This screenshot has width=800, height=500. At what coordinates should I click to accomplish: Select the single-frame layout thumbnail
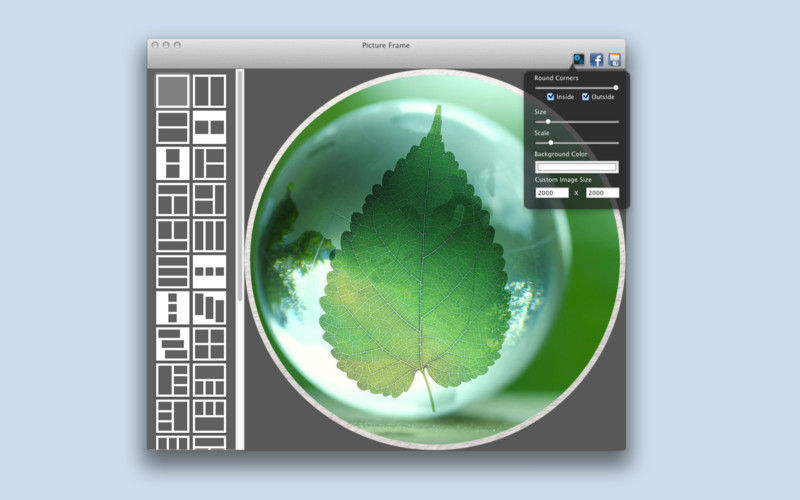point(172,91)
